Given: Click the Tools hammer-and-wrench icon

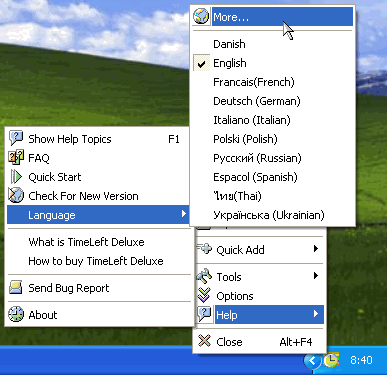Looking at the screenshot, I should pyautogui.click(x=204, y=276).
